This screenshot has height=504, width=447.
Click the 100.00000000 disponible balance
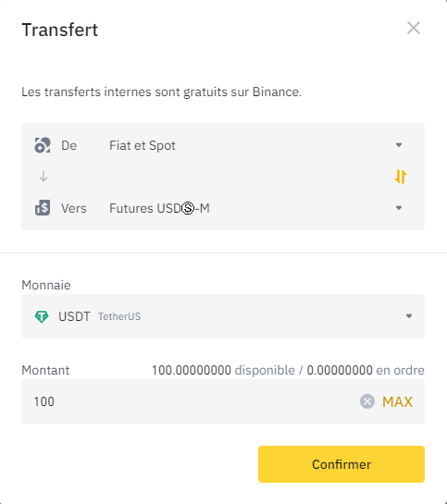point(223,370)
